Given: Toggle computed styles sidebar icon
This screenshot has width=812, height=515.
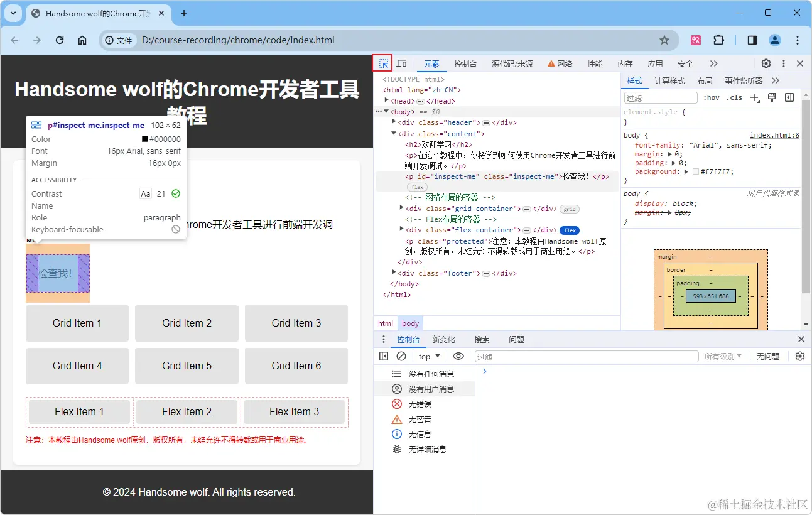Looking at the screenshot, I should [789, 97].
